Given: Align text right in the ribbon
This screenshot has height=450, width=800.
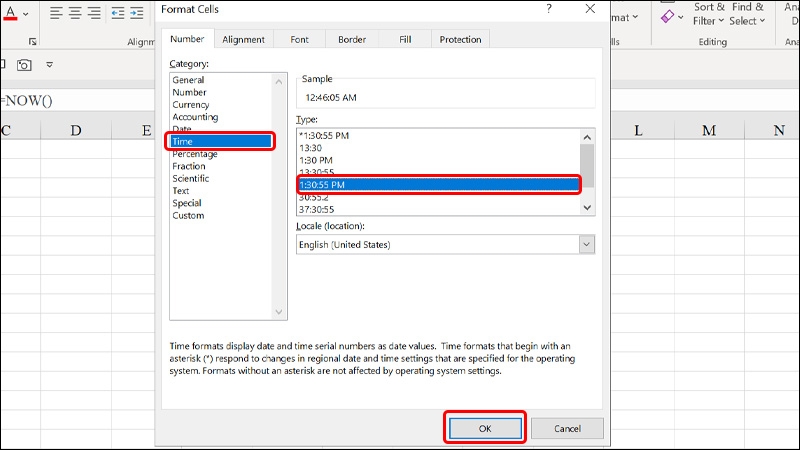Looking at the screenshot, I should pyautogui.click(x=94, y=13).
